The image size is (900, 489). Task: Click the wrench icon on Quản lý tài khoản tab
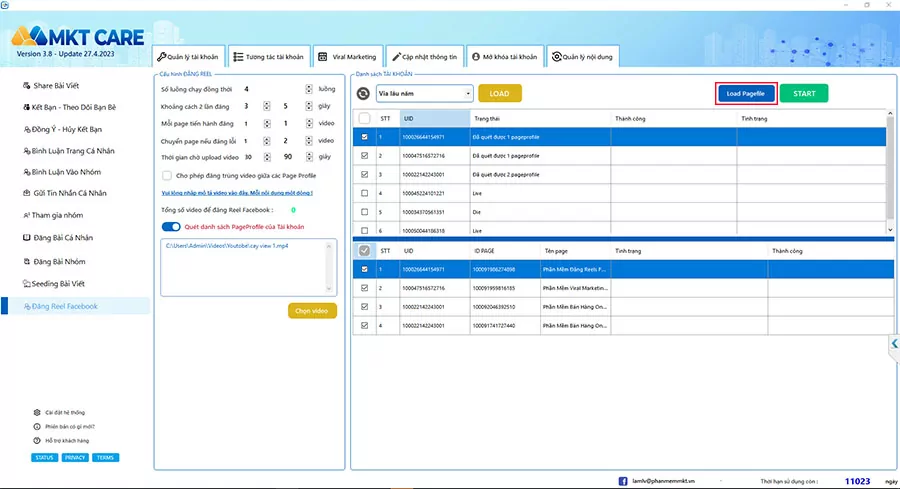pos(161,57)
